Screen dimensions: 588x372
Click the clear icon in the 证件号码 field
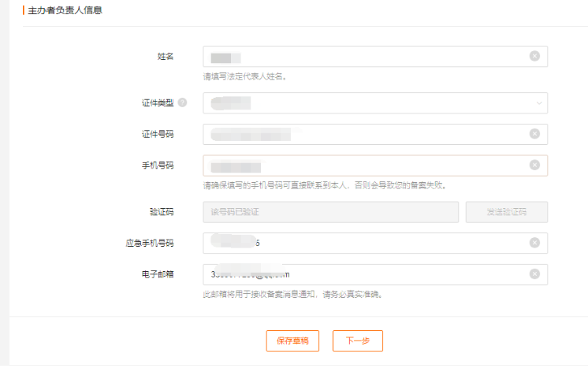point(534,134)
